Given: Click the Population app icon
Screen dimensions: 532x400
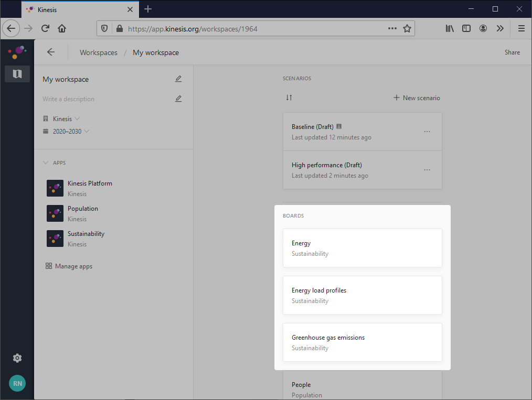Looking at the screenshot, I should coord(55,213).
